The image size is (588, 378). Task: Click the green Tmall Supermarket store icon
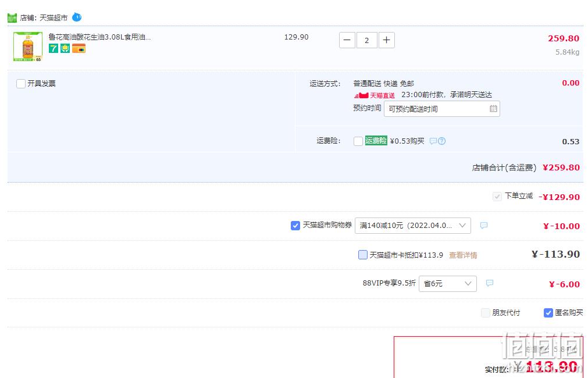pos(12,17)
